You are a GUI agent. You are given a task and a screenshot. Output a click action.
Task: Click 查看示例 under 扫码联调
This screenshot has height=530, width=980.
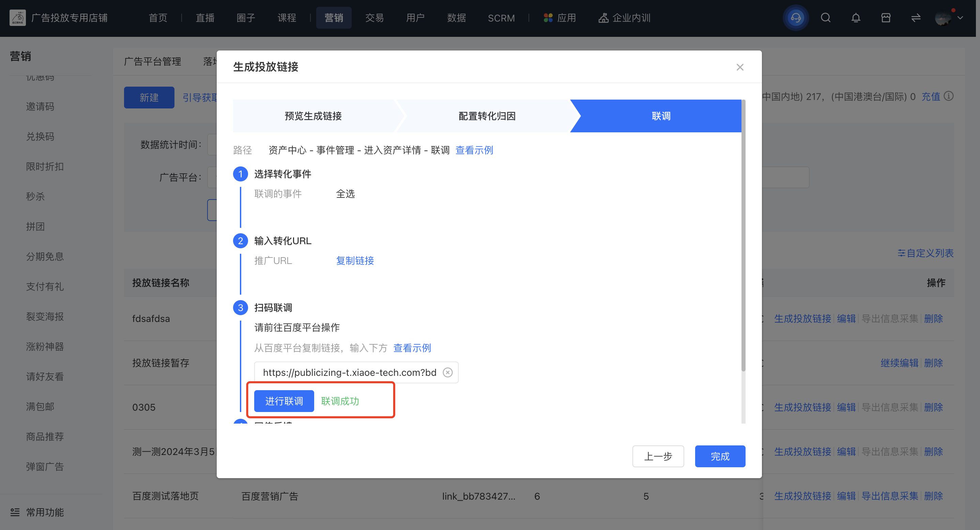point(412,348)
